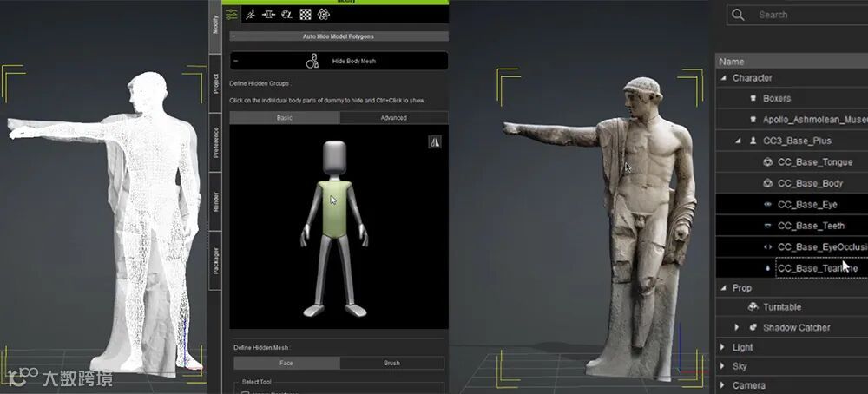Image resolution: width=868 pixels, height=394 pixels.
Task: Collapse the Character tree group
Action: (724, 78)
